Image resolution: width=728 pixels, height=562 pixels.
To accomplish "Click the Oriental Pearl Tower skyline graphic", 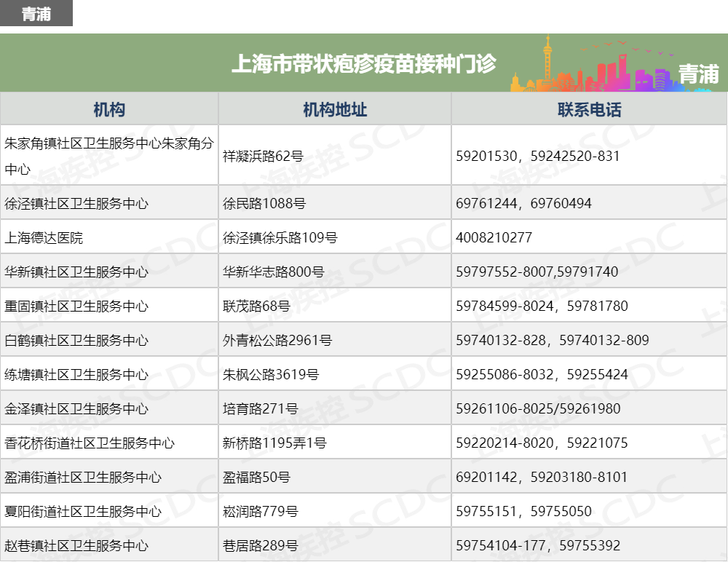I will click(x=548, y=63).
